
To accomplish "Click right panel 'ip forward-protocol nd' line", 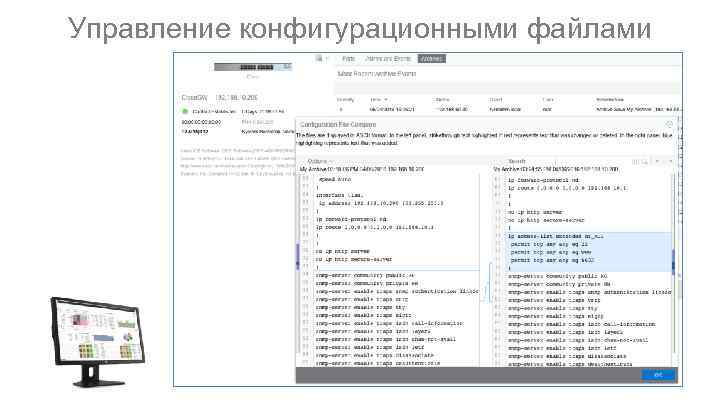I will (x=543, y=180).
